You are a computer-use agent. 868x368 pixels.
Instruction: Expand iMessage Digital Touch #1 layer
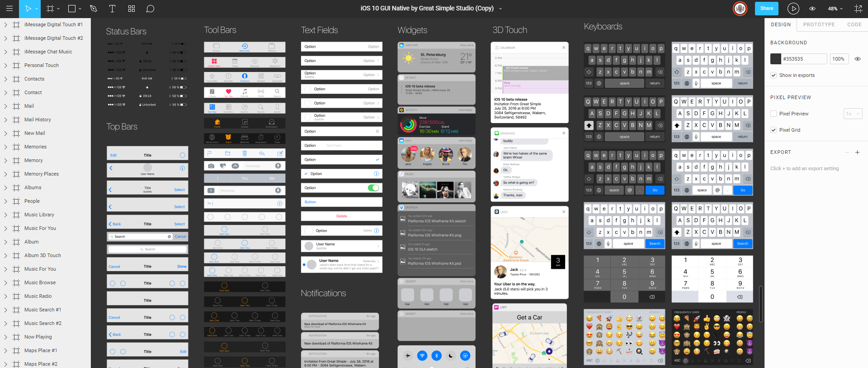point(5,24)
